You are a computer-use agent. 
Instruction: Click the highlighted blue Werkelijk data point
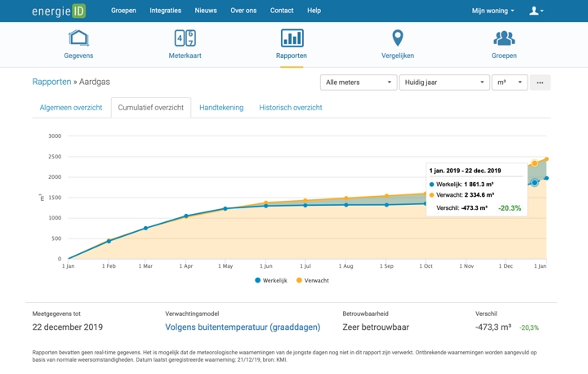tap(534, 183)
